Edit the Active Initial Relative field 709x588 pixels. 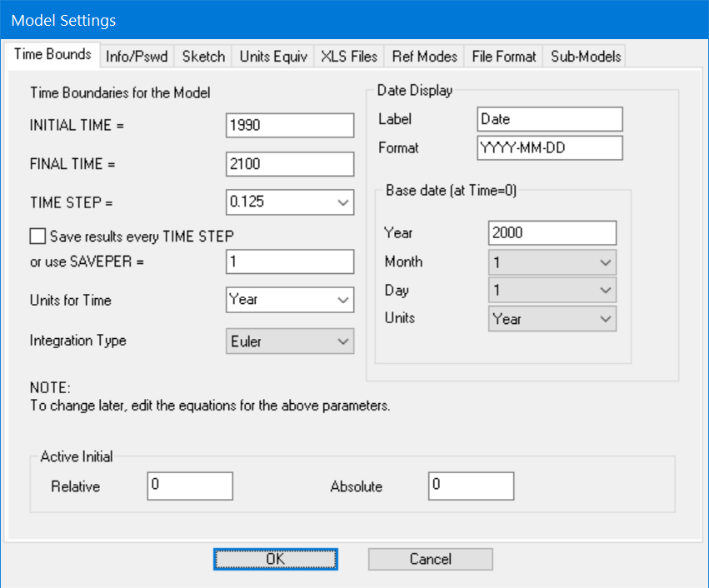[190, 486]
